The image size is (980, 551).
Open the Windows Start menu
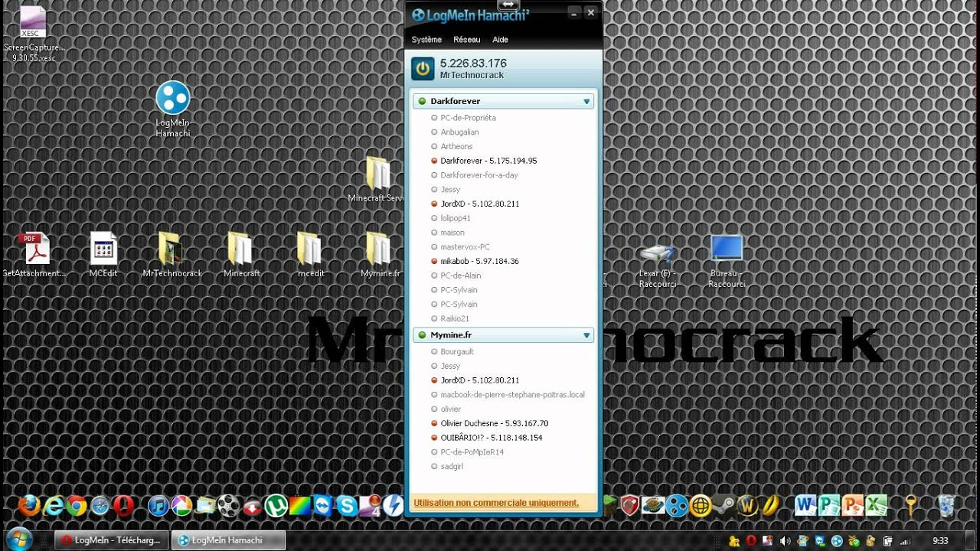[18, 539]
